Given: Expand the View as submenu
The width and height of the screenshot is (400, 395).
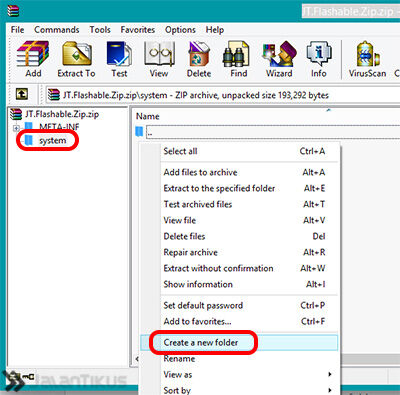Looking at the screenshot, I should [239, 375].
